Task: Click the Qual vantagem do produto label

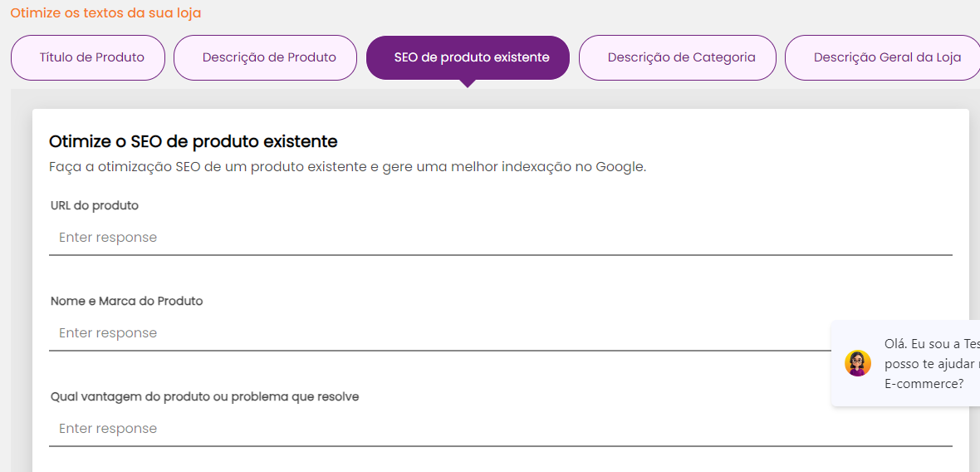Action: [x=205, y=396]
